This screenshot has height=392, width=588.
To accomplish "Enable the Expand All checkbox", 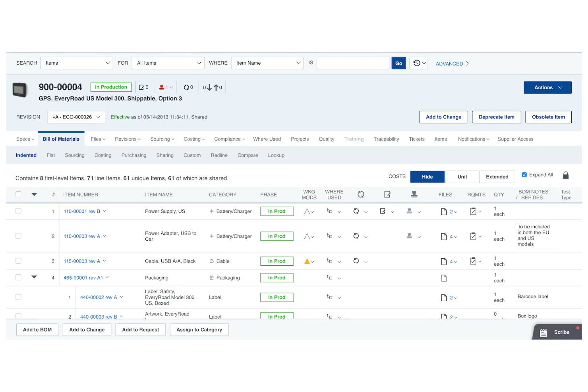I will 524,174.
